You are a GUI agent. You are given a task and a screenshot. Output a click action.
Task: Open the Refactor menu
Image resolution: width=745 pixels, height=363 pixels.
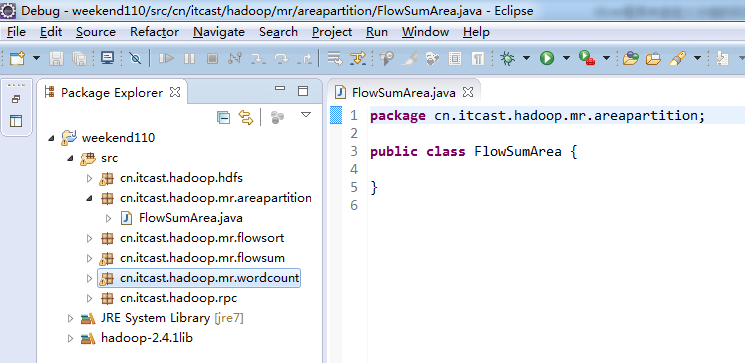point(154,32)
